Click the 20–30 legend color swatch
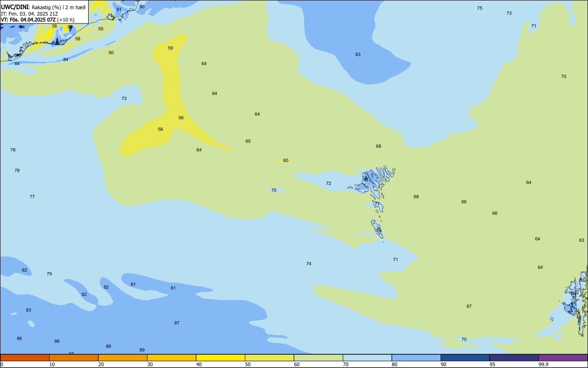The image size is (588, 368). [x=123, y=357]
